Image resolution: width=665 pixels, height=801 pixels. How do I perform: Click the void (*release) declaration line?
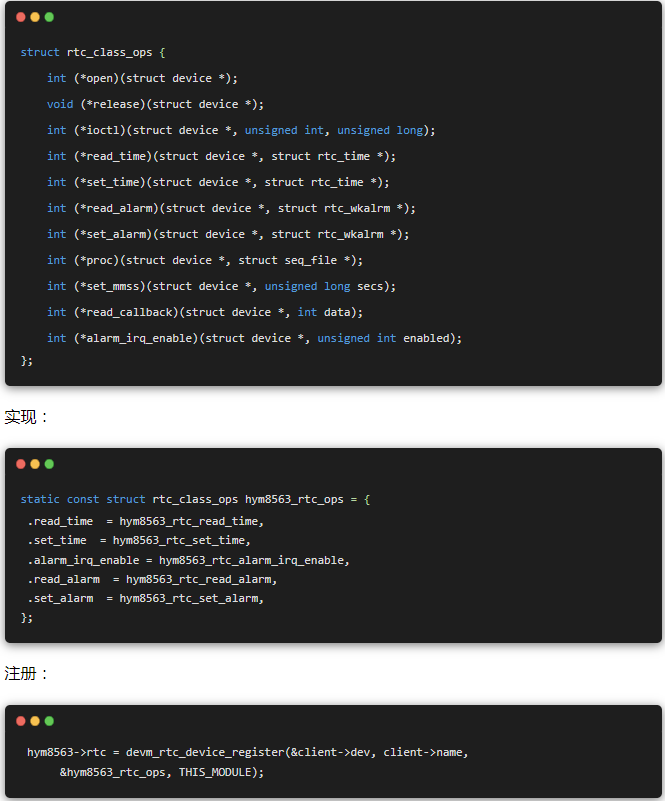tap(155, 104)
